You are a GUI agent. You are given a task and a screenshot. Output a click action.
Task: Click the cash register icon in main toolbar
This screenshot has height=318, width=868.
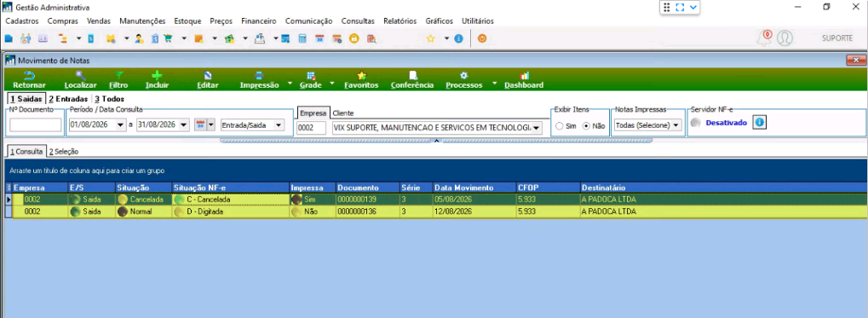pyautogui.click(x=259, y=38)
